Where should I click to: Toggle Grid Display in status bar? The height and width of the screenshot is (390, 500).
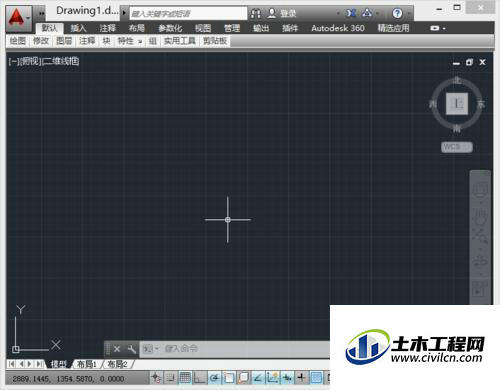pos(185,378)
